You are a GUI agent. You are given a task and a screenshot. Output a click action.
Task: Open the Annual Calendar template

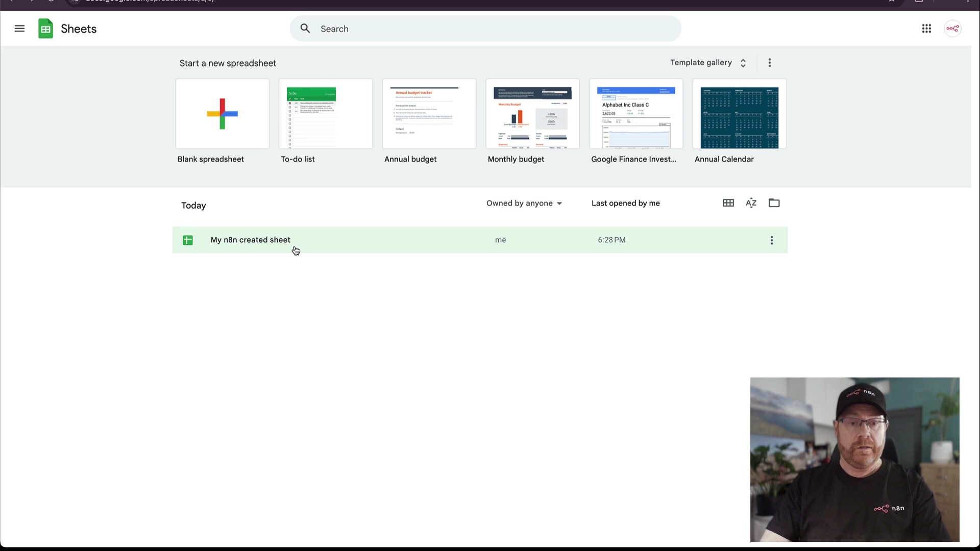[x=739, y=114]
